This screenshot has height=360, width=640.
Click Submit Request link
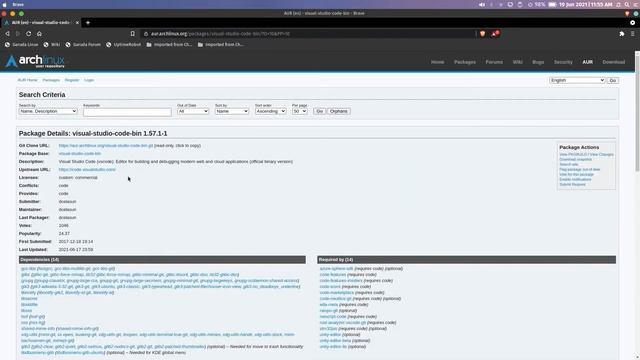click(572, 184)
